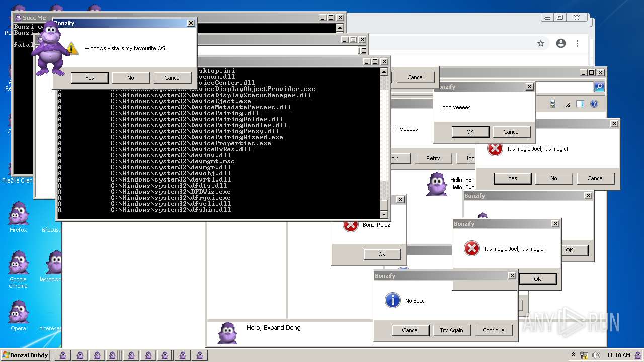Open the Explorer view options dropdown arrow
The width and height of the screenshot is (644, 362).
pos(568,105)
